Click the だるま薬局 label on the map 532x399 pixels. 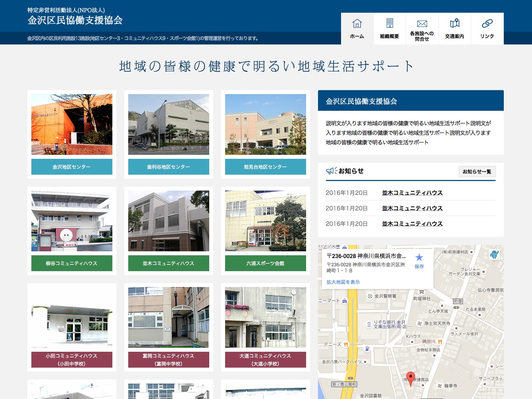point(476,309)
